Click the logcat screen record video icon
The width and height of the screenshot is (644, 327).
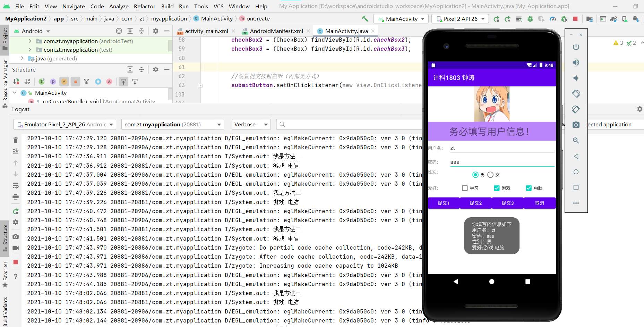click(x=16, y=248)
